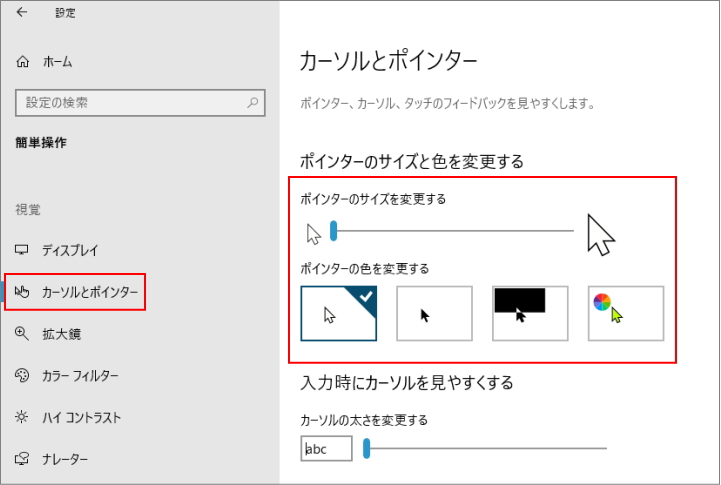Click the Home icon in sidebar
721x485 pixels.
point(23,62)
